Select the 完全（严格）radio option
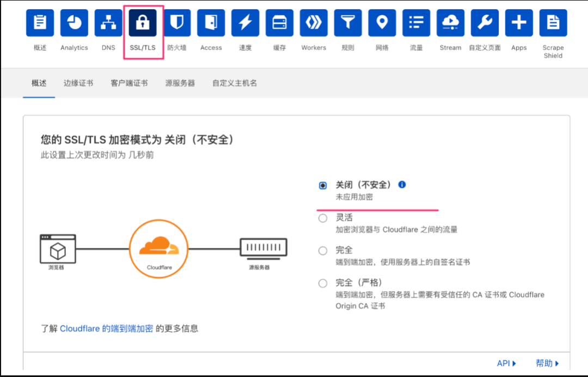Screen dimensions: 588x377 323,283
